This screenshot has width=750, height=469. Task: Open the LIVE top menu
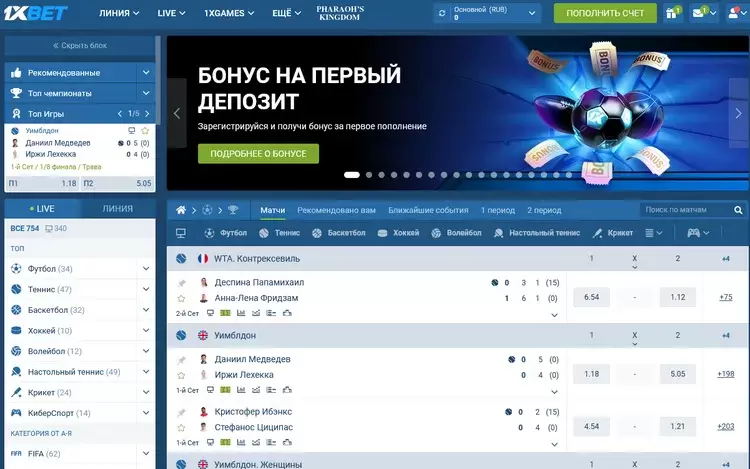coord(171,13)
